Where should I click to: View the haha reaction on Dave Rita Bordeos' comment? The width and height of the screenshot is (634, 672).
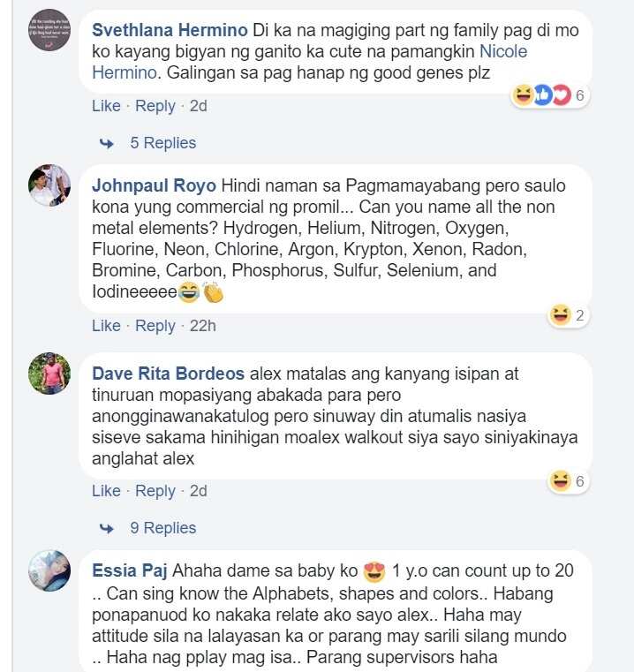click(x=561, y=480)
